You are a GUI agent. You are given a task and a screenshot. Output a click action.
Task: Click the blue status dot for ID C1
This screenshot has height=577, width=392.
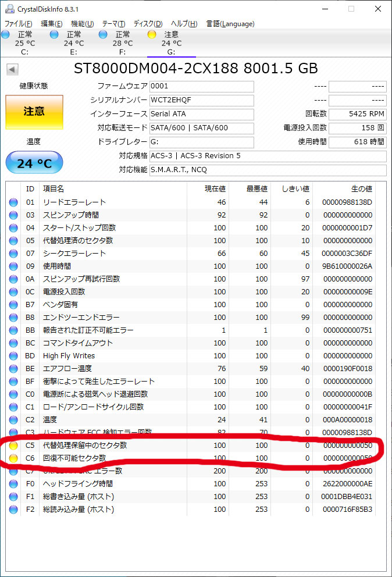[x=13, y=407]
